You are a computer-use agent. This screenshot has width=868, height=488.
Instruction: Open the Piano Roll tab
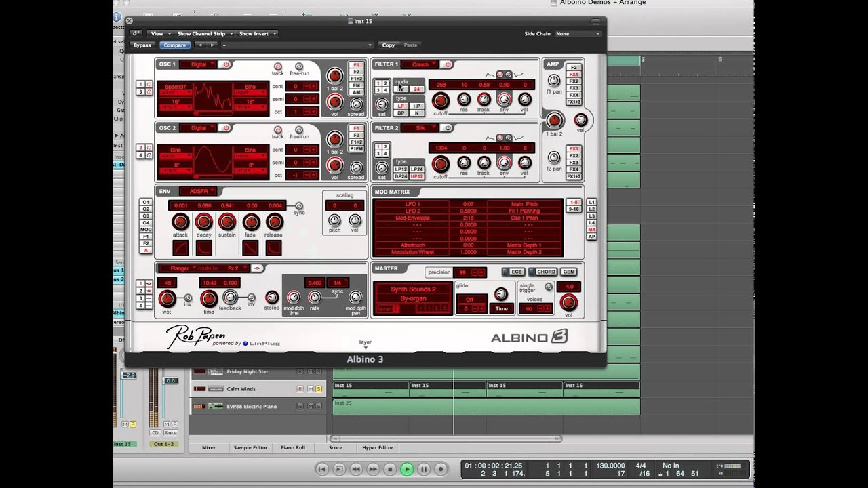pyautogui.click(x=293, y=447)
